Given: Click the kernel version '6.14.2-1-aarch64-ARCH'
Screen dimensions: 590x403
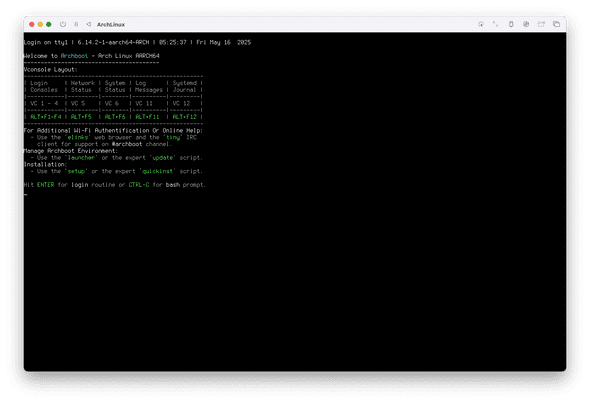Looking at the screenshot, I should click(113, 42).
